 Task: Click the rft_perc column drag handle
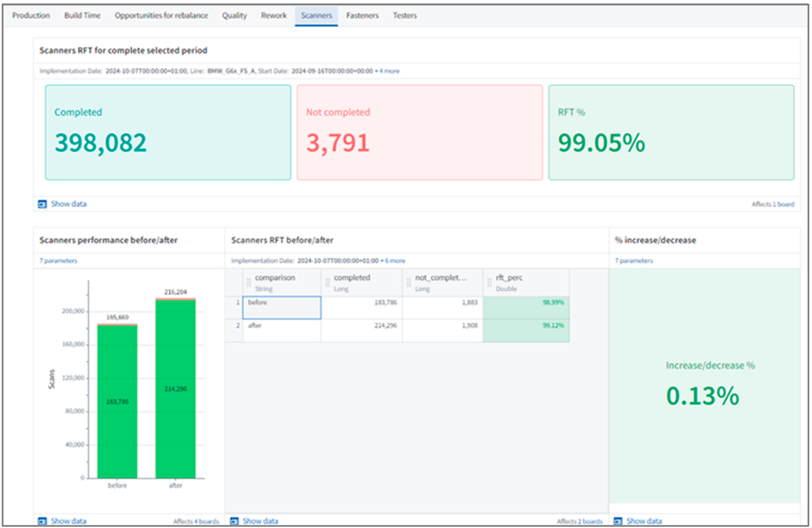pos(489,282)
